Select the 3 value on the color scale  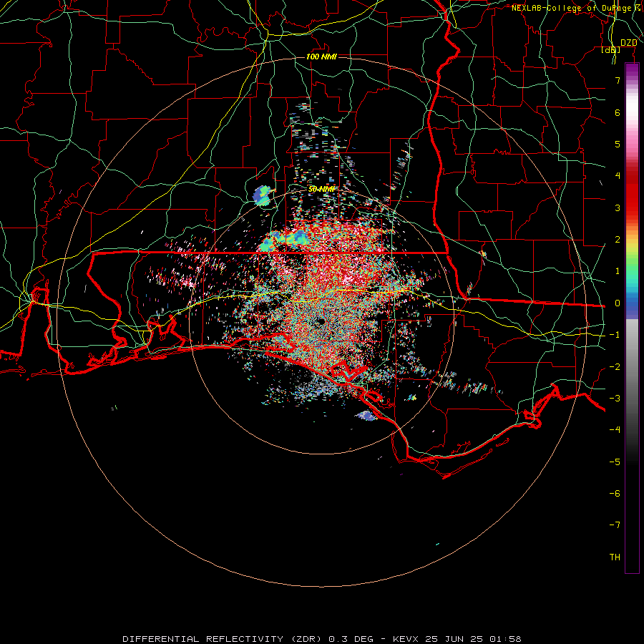coord(618,208)
